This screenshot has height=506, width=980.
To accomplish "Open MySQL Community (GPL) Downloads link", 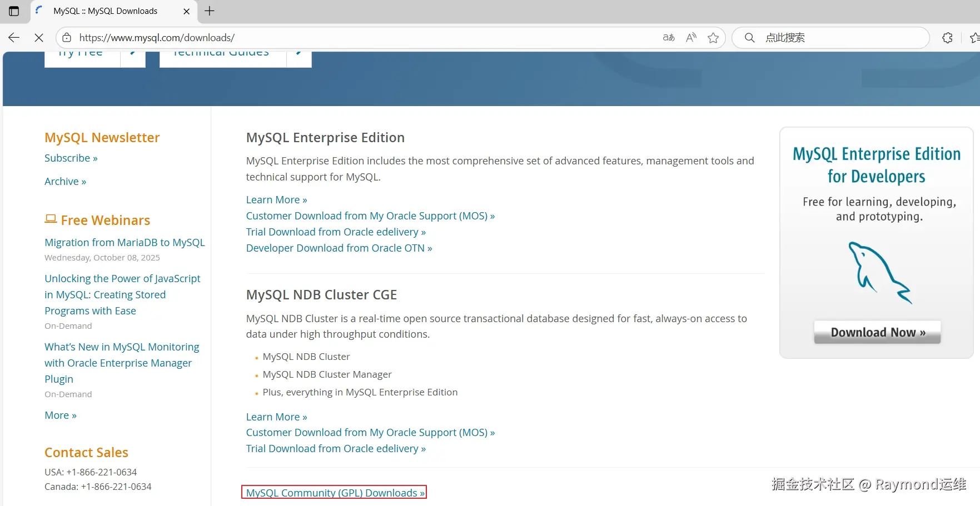I will pyautogui.click(x=335, y=493).
